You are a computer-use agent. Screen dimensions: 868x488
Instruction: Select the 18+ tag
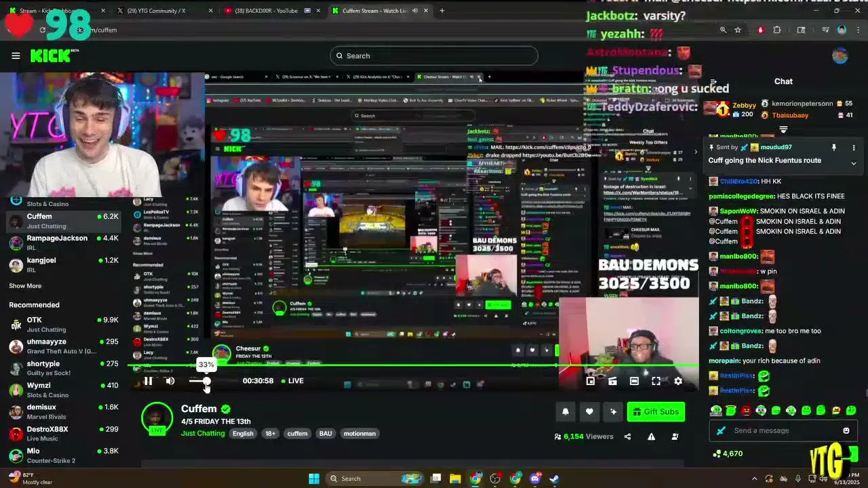271,434
